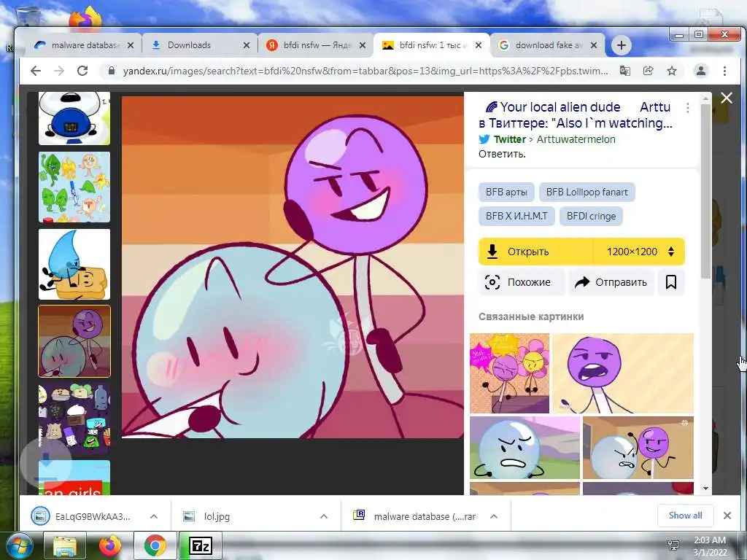747x560 pixels.
Task: Click Show all downloads
Action: 685,516
